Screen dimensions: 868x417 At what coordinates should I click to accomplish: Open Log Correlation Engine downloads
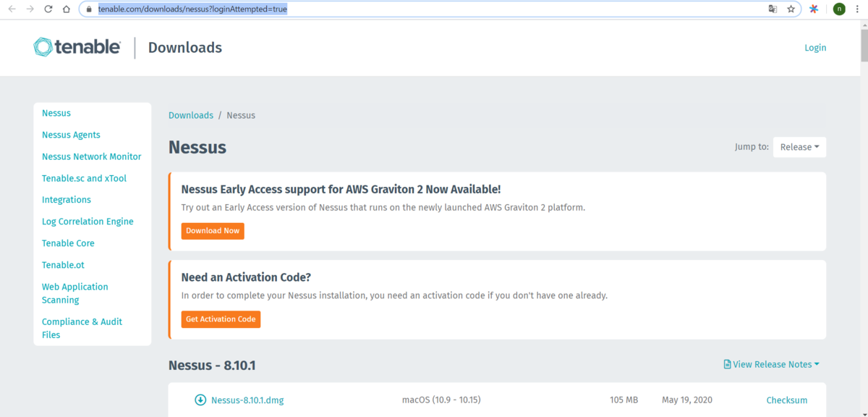88,222
